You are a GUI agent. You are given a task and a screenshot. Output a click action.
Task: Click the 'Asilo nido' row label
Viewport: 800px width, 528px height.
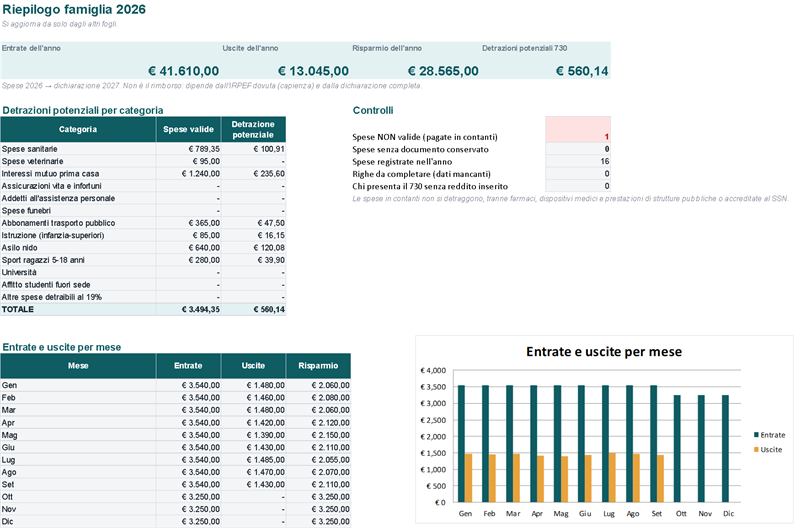point(19,247)
